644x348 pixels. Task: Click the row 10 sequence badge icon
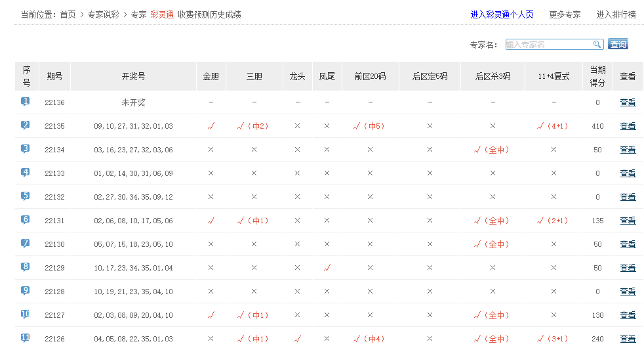pos(26,315)
